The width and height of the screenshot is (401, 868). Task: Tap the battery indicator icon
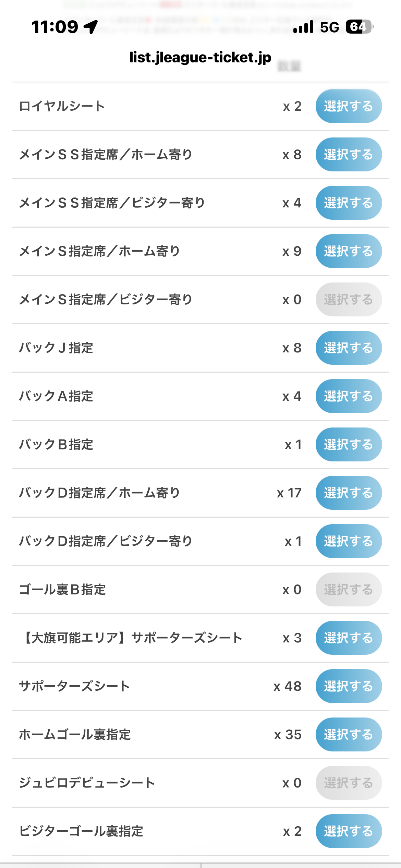click(x=359, y=27)
